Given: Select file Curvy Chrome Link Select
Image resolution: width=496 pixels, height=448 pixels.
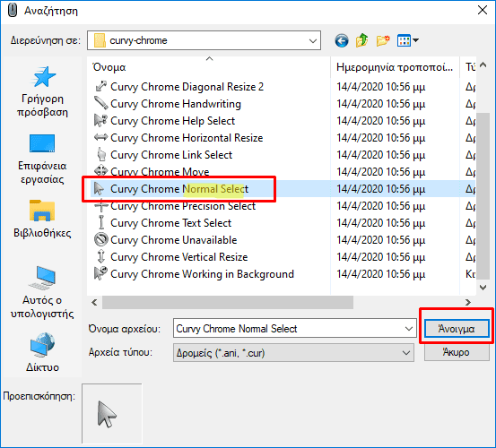Looking at the screenshot, I should click(171, 155).
